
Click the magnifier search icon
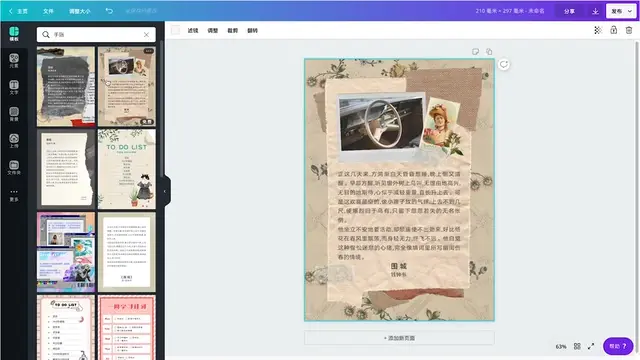tap(46, 35)
